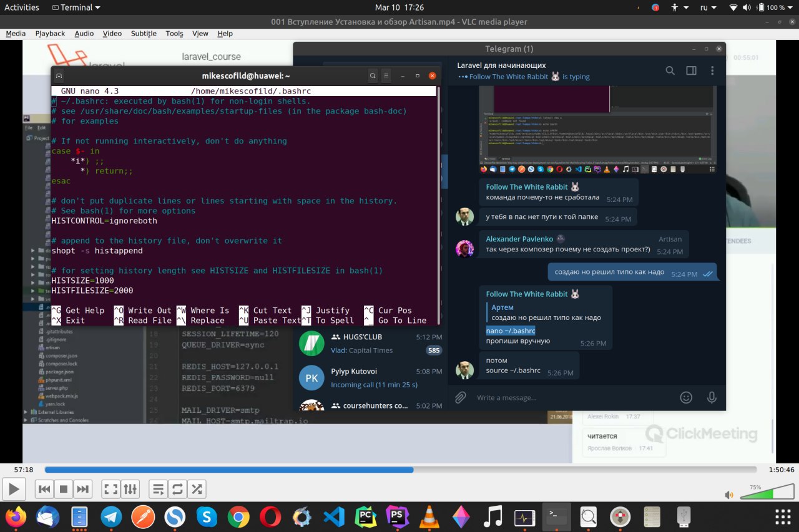Image resolution: width=799 pixels, height=532 pixels.
Task: Open VLC extended settings (equalizer icon)
Action: [x=130, y=489]
